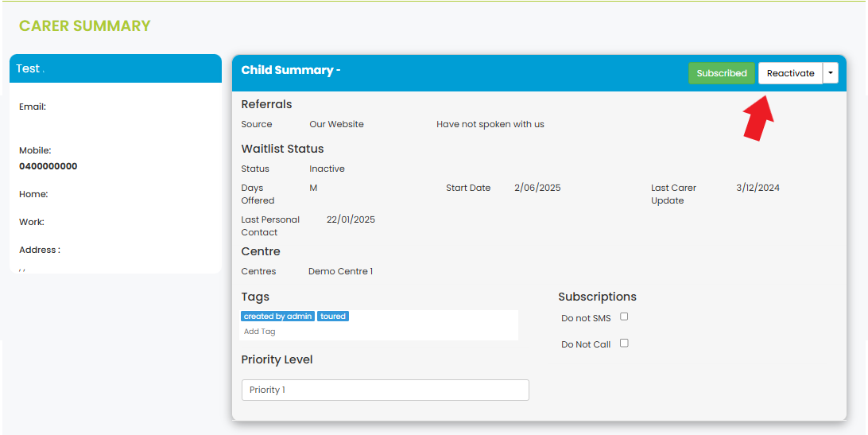
Task: Click the Our Website referral source
Action: coord(336,124)
